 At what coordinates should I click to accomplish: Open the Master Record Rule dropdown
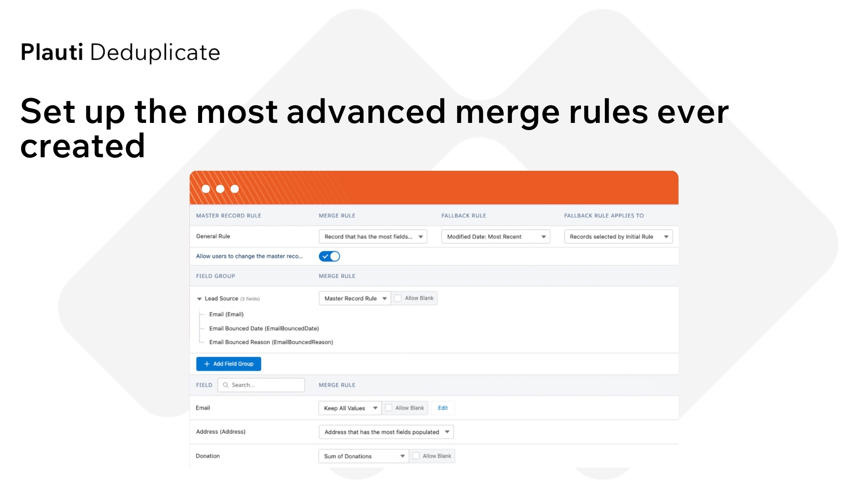355,298
